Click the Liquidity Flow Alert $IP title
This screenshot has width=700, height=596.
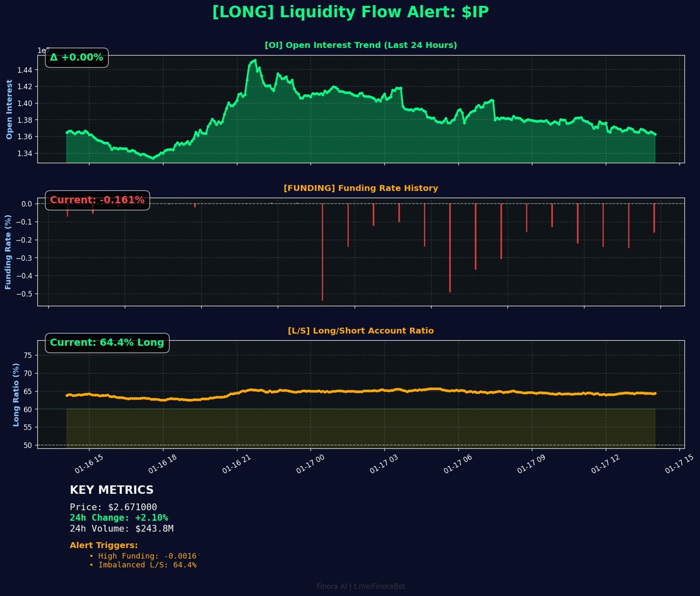click(x=350, y=12)
